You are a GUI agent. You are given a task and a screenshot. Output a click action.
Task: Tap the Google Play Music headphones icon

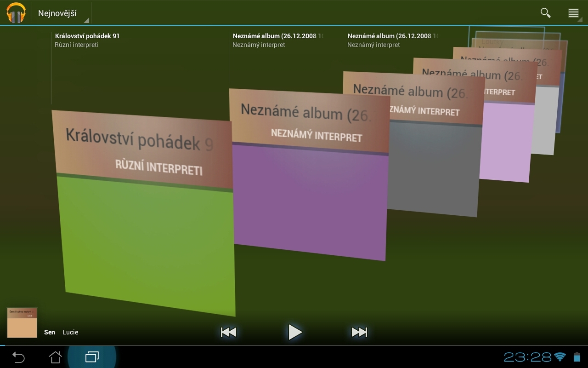pyautogui.click(x=16, y=13)
